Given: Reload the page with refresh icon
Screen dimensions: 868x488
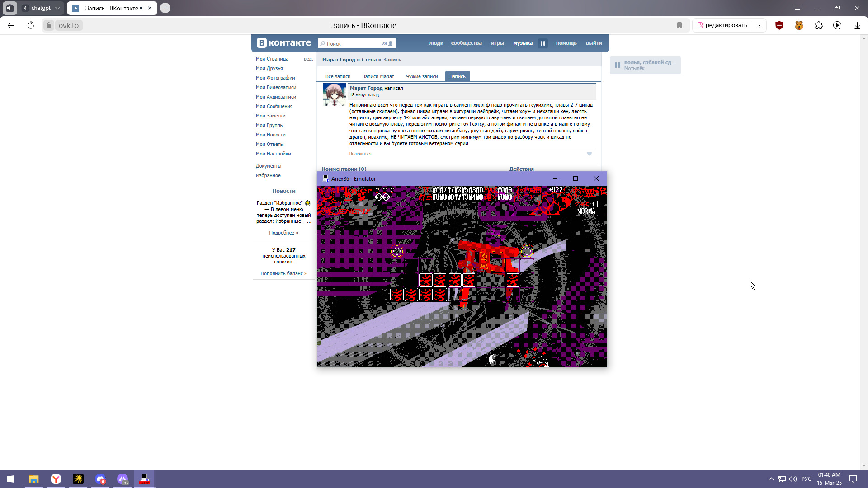Looking at the screenshot, I should coord(31,25).
